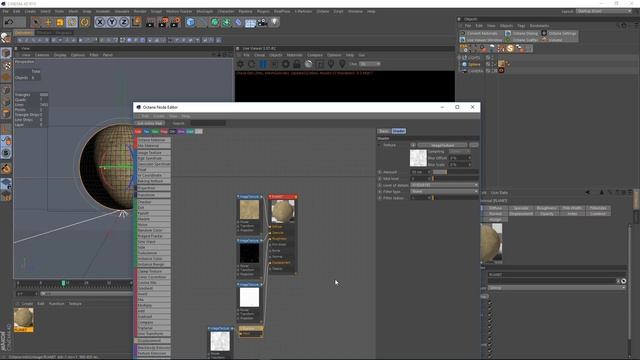The width and height of the screenshot is (640, 360).
Task: Open the Filter type dropdown
Action: point(444,191)
